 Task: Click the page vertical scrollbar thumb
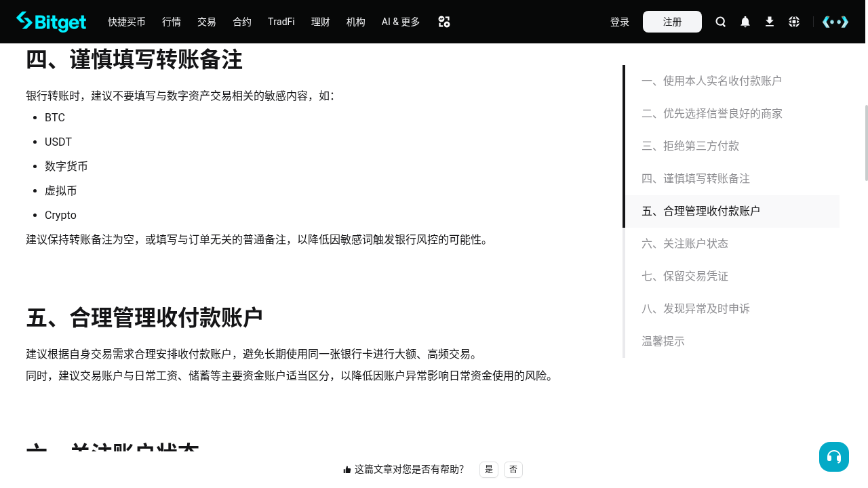(866, 143)
